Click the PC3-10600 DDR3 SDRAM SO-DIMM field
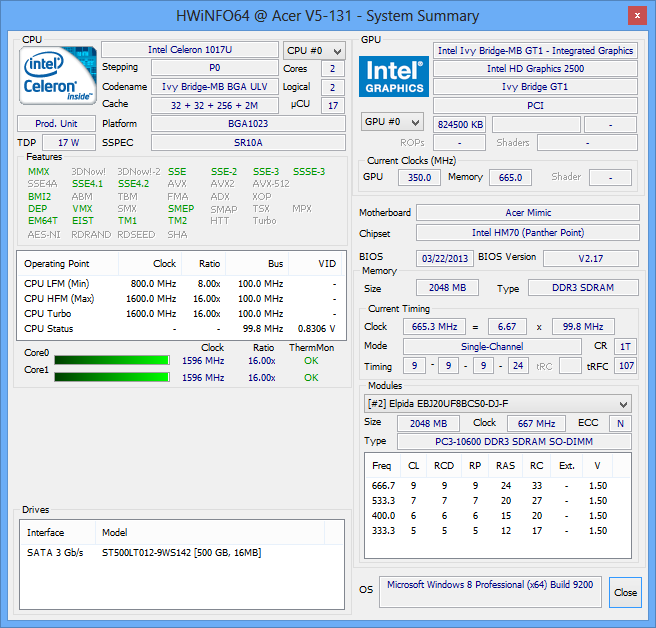The image size is (656, 628). [514, 442]
